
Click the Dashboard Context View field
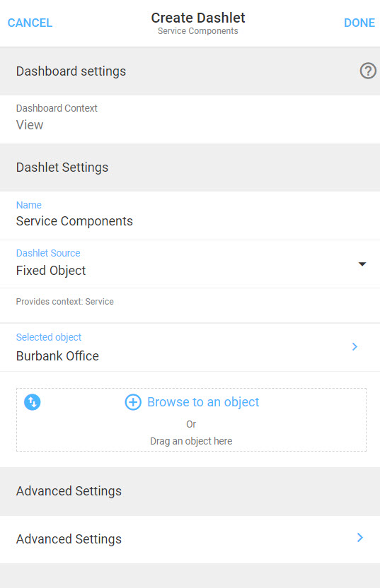click(190, 119)
